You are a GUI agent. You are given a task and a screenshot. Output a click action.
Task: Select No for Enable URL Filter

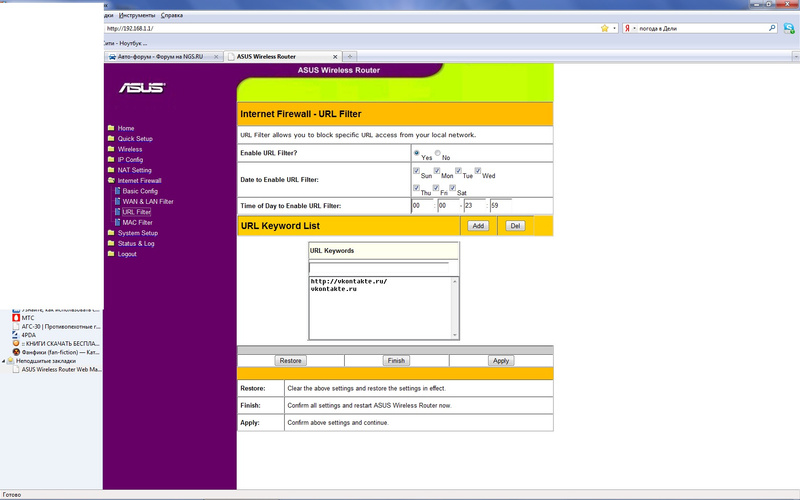pyautogui.click(x=438, y=153)
